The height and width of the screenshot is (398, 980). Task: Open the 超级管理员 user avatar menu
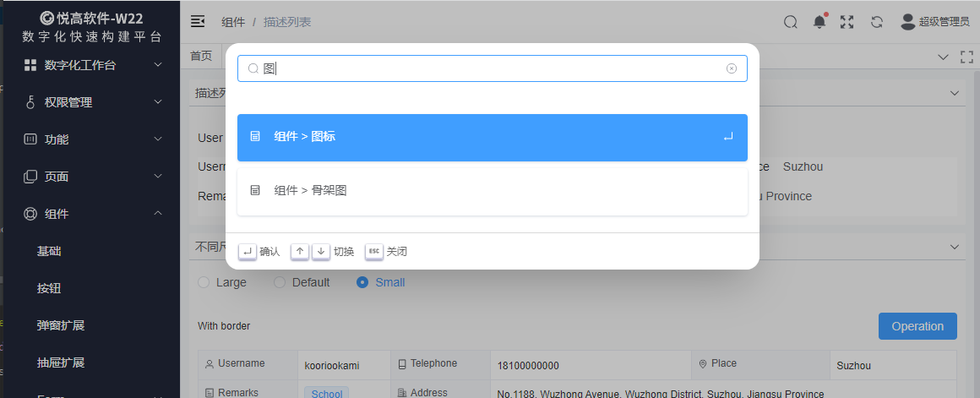point(935,22)
